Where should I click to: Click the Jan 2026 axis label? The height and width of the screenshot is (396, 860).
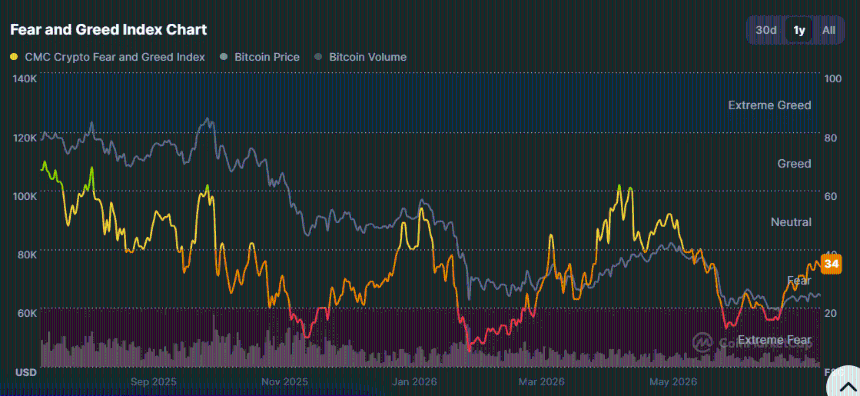414,381
